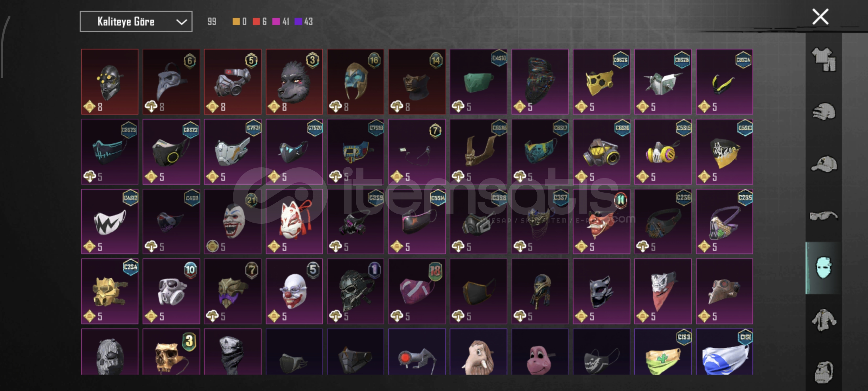Image resolution: width=868 pixels, height=391 pixels.
Task: Pick the white clown mask with red nose
Action: point(294,291)
